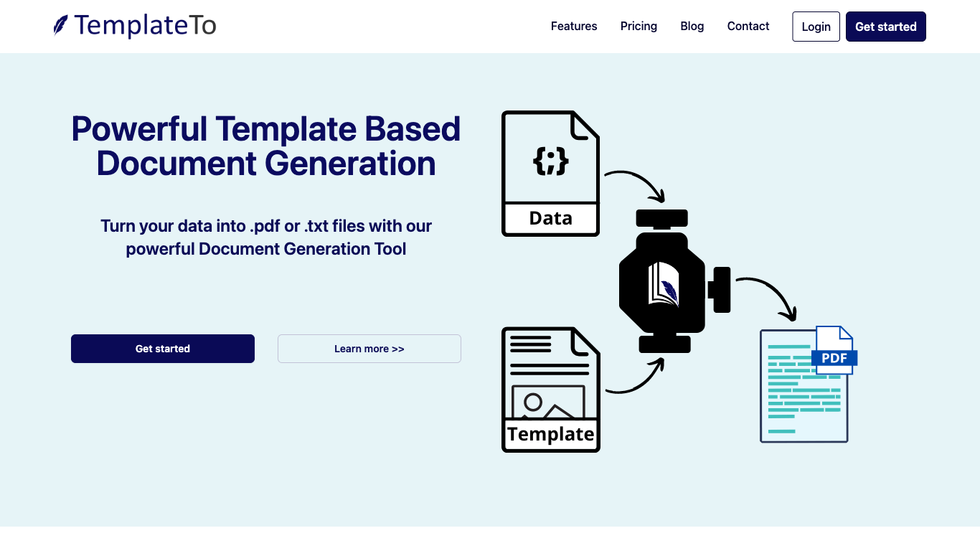This screenshot has width=980, height=551.
Task: Open the Blog link in navigation
Action: tap(692, 27)
